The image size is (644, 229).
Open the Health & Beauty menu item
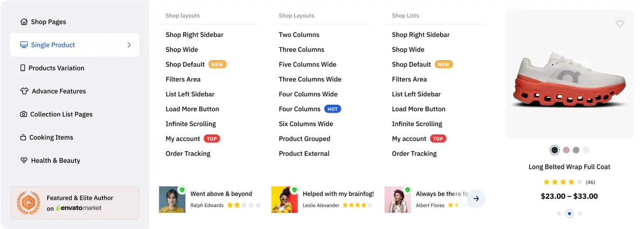pos(55,161)
